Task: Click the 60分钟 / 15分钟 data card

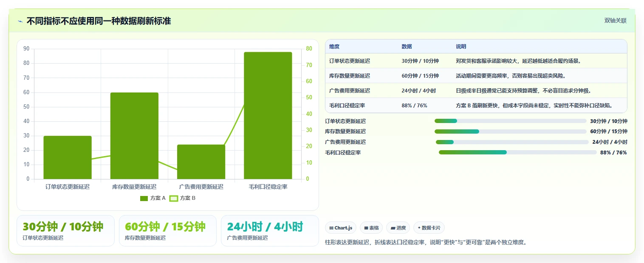Action: 168,231
